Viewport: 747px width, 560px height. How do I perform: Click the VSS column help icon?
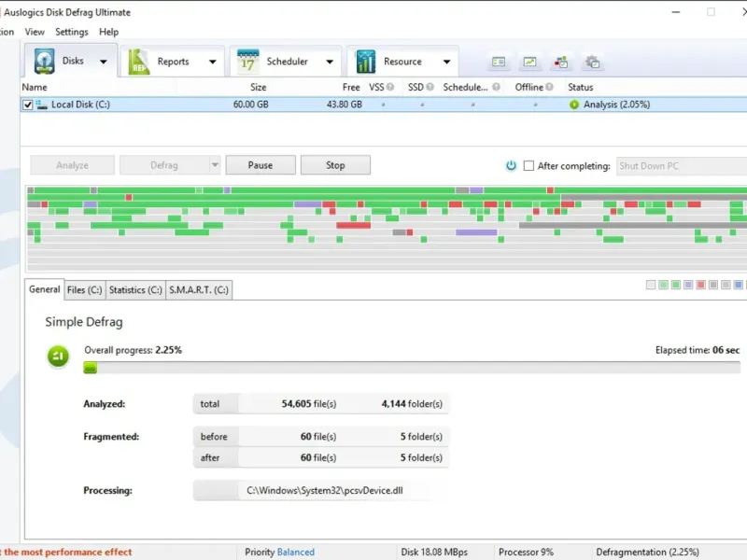tap(390, 87)
